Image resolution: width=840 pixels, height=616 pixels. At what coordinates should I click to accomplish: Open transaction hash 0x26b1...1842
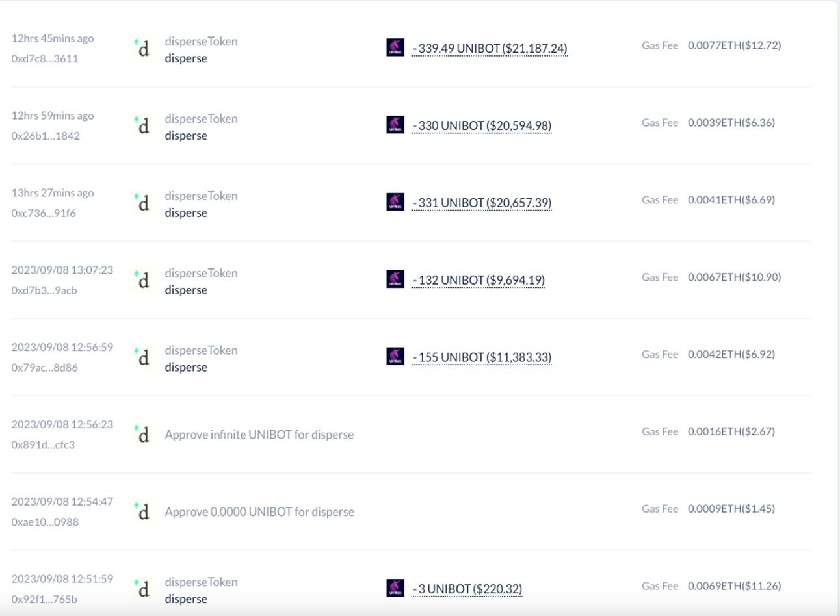[x=46, y=136]
